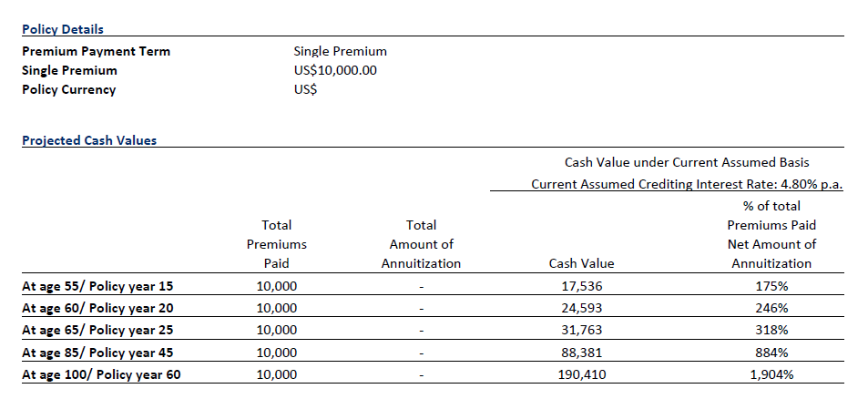Click the Cash Value column header
Viewport: 868px width, 399px height.
[581, 263]
